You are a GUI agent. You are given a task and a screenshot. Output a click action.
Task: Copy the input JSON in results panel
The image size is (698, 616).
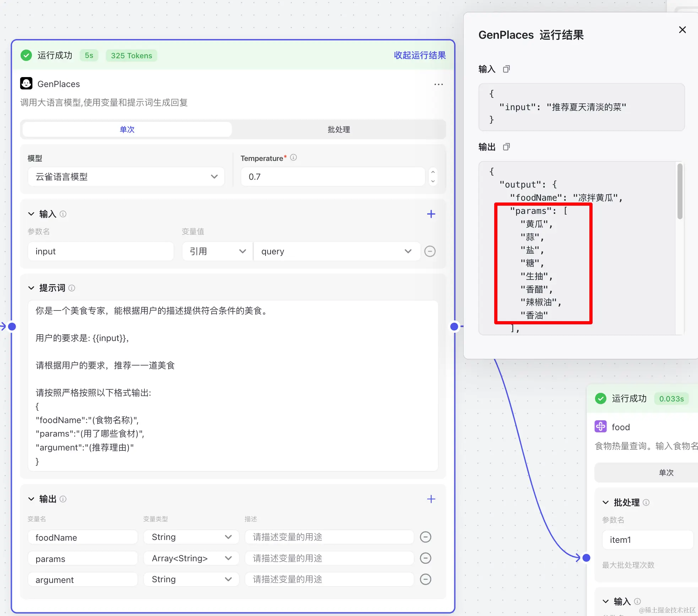(506, 69)
